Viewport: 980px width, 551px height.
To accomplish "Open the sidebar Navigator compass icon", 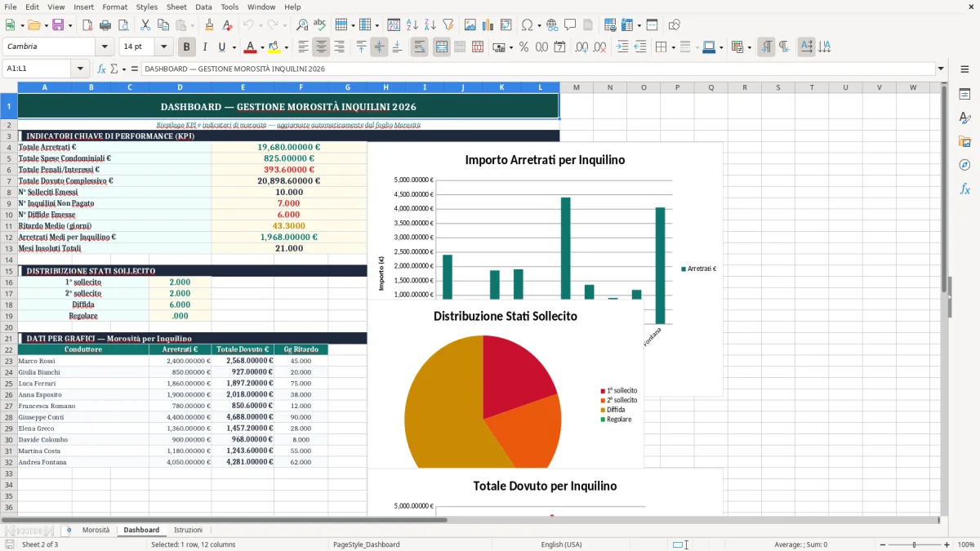I will pyautogui.click(x=964, y=165).
